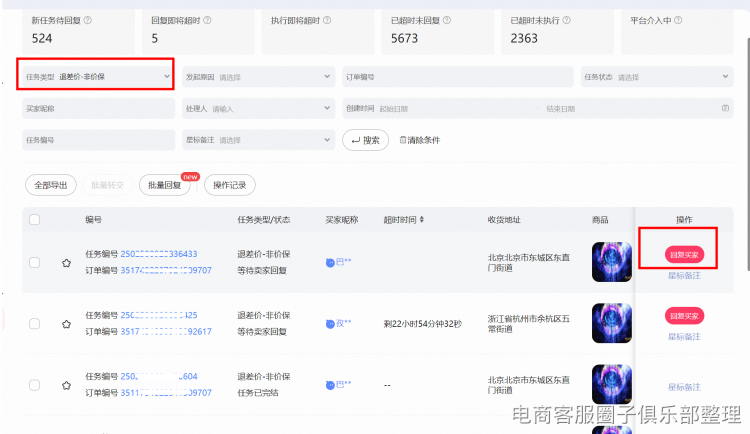Open task number link ending 336433
The height and width of the screenshot is (434, 750).
click(159, 254)
